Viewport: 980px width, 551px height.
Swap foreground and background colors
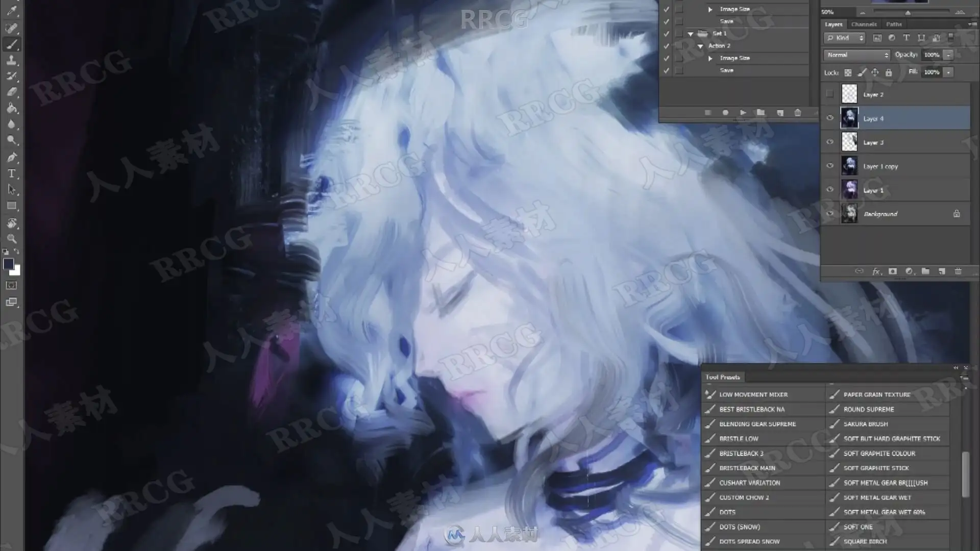pos(17,252)
